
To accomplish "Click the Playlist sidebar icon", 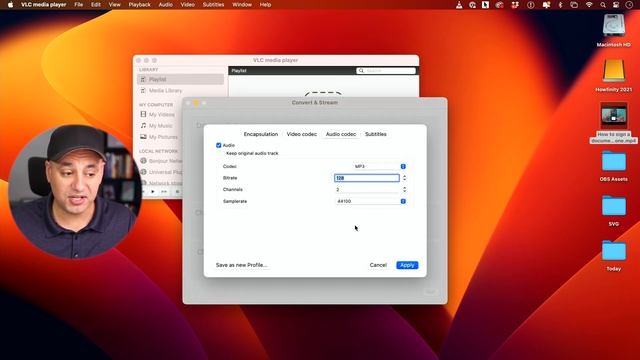I will tap(143, 79).
